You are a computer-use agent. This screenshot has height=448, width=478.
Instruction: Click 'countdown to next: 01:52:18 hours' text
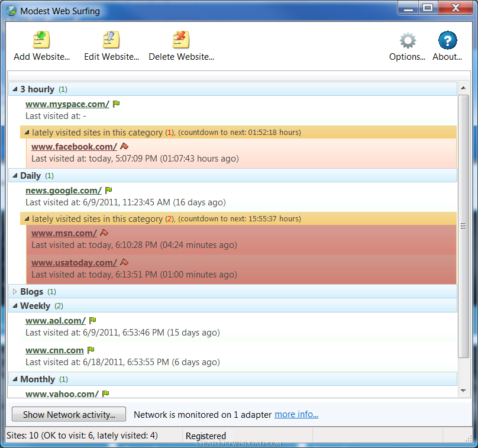[240, 133]
